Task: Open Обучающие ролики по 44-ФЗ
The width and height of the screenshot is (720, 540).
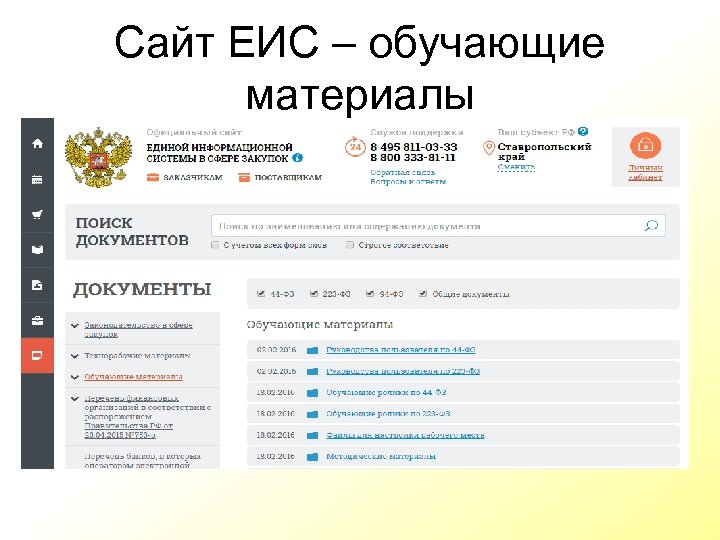Action: click(x=386, y=393)
